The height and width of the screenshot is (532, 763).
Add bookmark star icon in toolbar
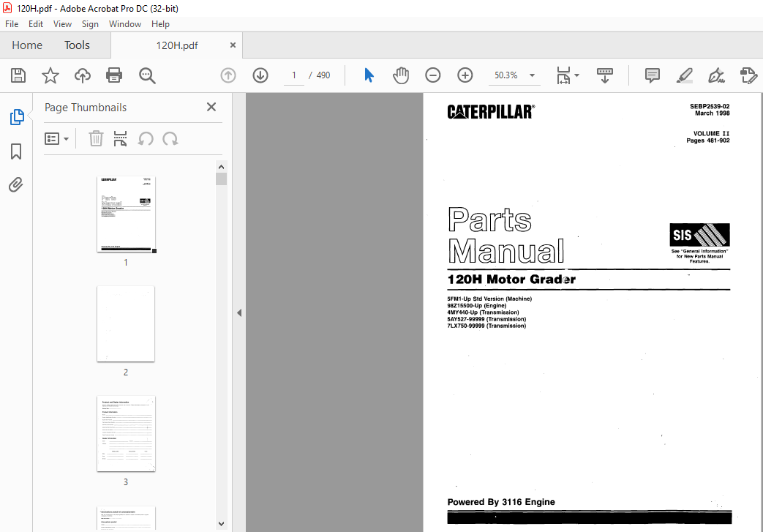tap(50, 75)
